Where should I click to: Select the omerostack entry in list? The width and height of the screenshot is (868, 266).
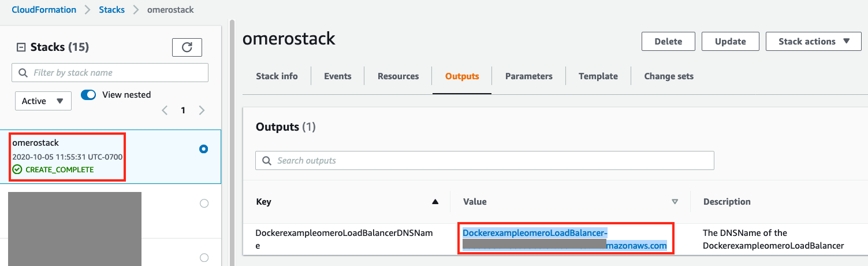(x=110, y=157)
